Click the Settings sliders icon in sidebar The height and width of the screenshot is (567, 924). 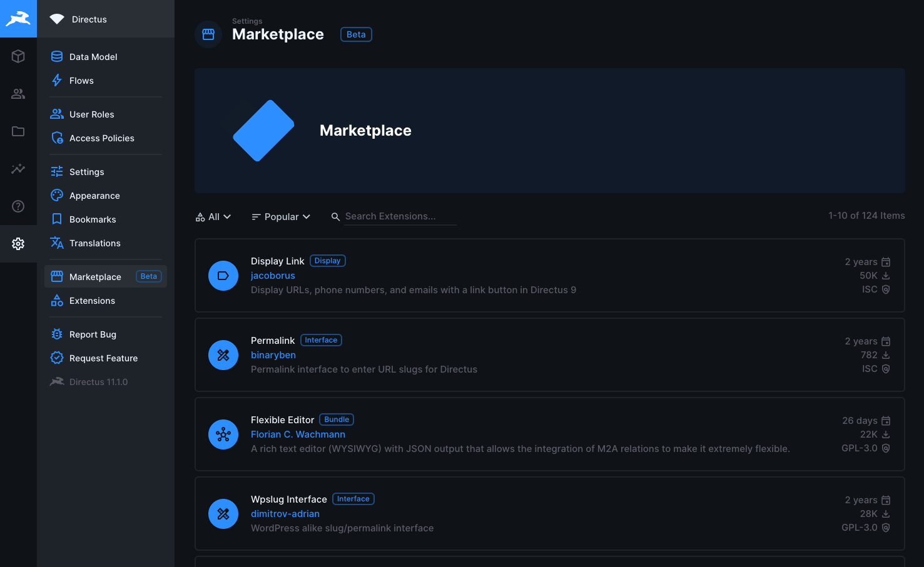[x=57, y=171]
